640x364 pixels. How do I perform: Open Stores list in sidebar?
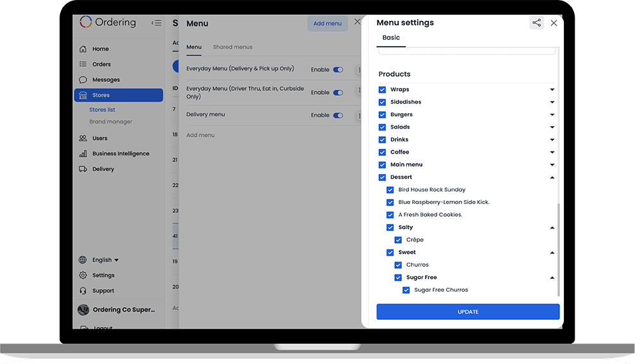[102, 110]
